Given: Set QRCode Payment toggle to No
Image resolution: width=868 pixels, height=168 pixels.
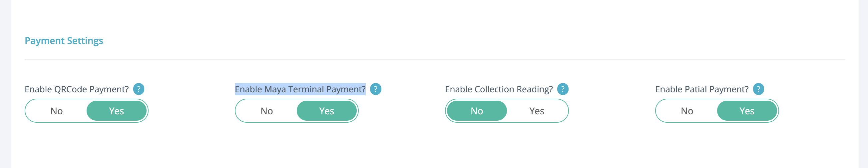Looking at the screenshot, I should pos(57,111).
